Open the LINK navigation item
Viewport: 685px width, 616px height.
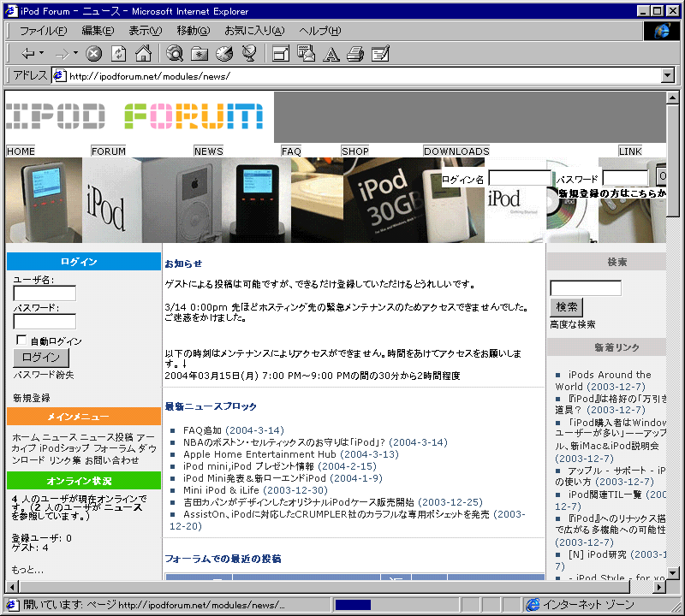coord(630,151)
